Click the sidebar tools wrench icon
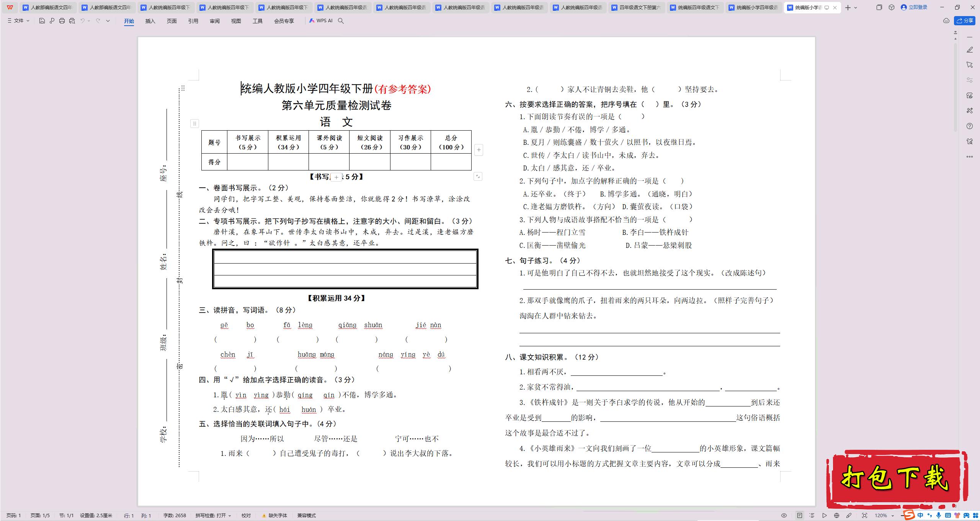Screen dimensions: 980x521 tap(970, 111)
